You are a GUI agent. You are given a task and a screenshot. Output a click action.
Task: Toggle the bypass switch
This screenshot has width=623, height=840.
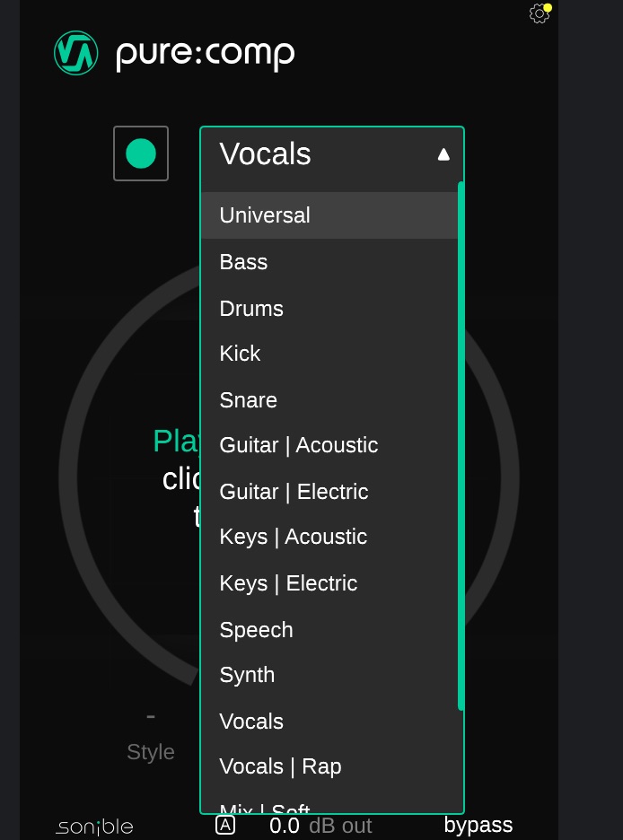pyautogui.click(x=478, y=825)
